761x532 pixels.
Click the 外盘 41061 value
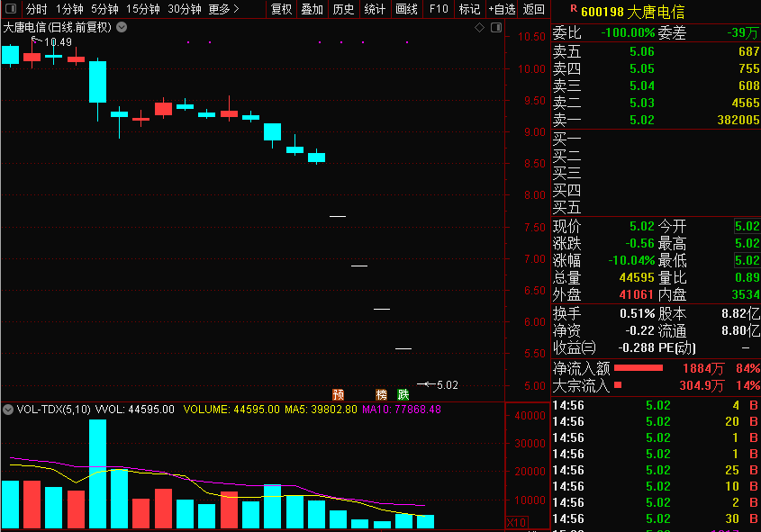point(637,294)
